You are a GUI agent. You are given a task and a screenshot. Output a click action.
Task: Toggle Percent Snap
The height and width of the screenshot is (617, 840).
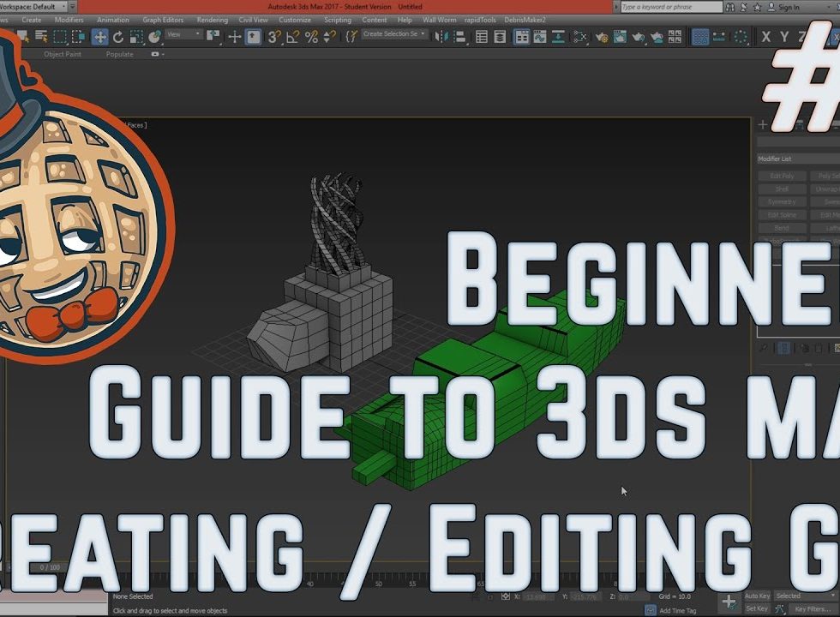(x=311, y=36)
